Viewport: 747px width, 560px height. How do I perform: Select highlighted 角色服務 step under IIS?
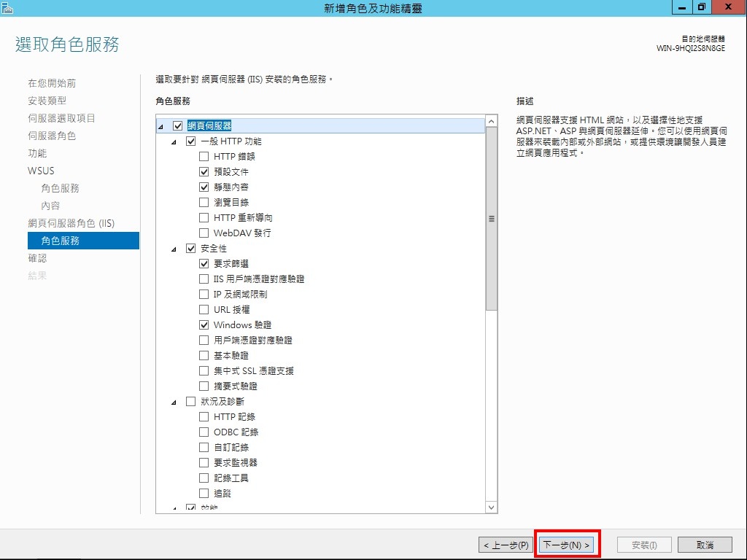pyautogui.click(x=83, y=241)
